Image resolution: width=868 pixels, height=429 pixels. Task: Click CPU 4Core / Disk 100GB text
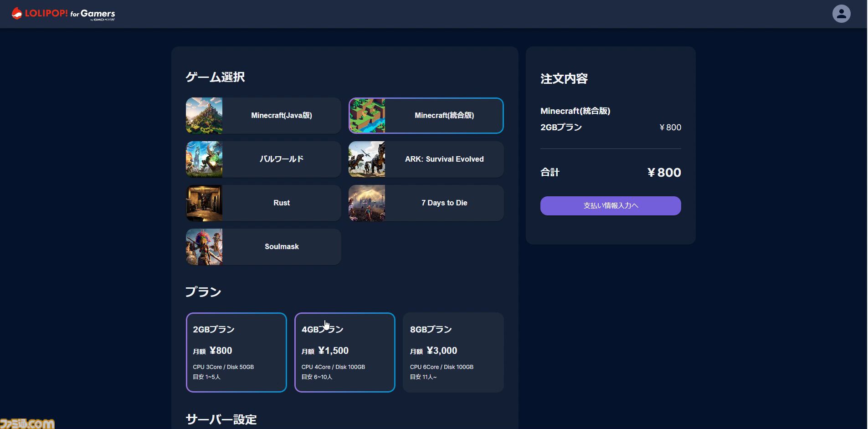[x=333, y=367]
